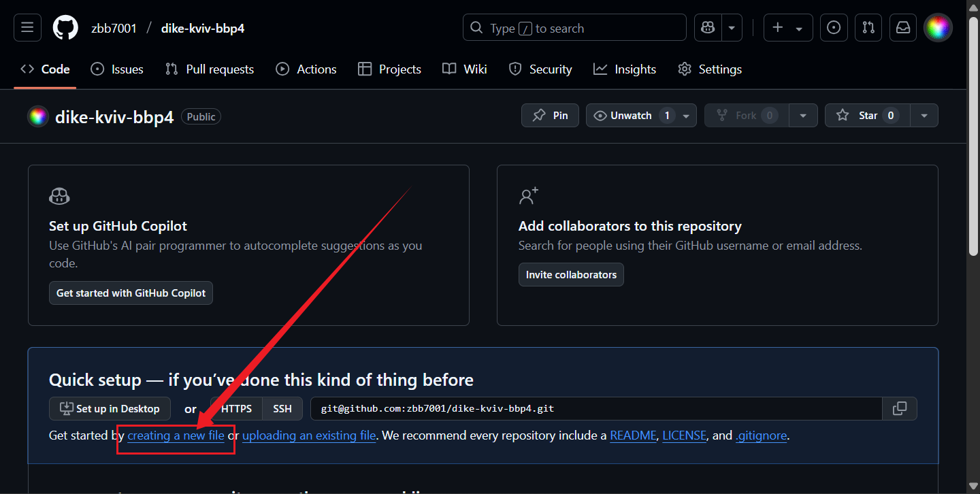Open the user profile avatar menu
Viewport: 980px width, 494px height.
[x=938, y=28]
